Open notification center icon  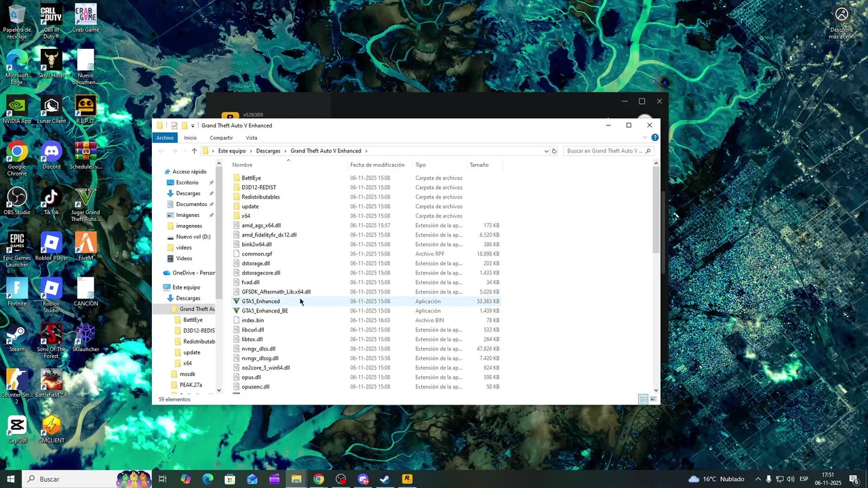854,479
